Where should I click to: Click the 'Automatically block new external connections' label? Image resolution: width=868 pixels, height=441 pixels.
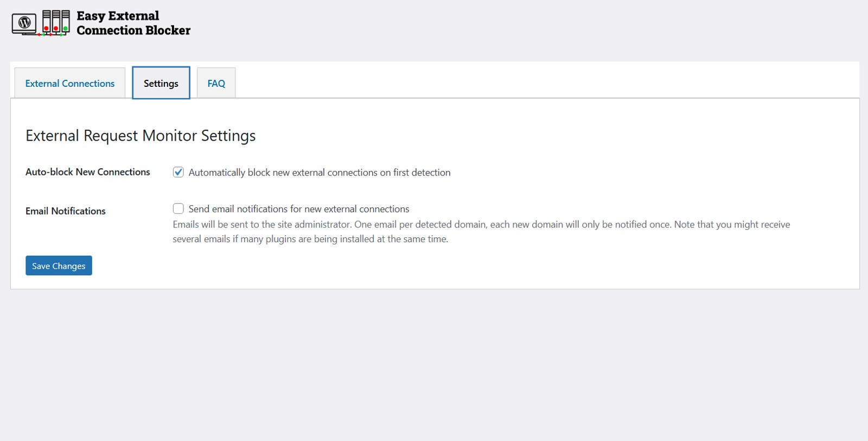pos(319,173)
